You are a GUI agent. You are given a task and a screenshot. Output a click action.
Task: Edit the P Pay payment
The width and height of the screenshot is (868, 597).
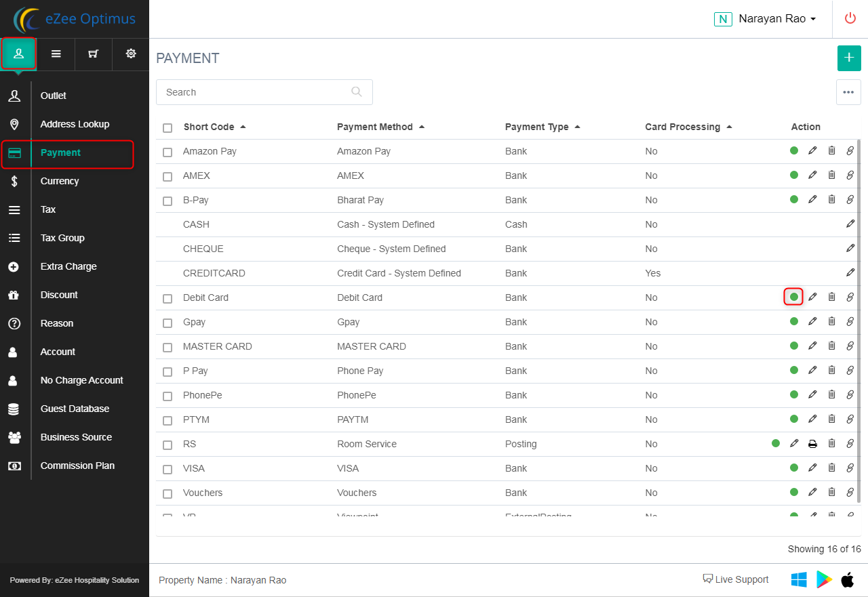pyautogui.click(x=812, y=371)
